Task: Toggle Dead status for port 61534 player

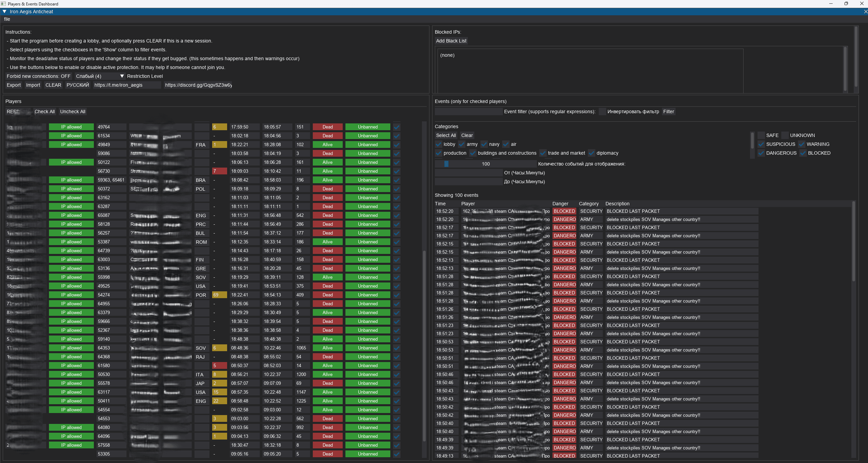Action: 327,136
